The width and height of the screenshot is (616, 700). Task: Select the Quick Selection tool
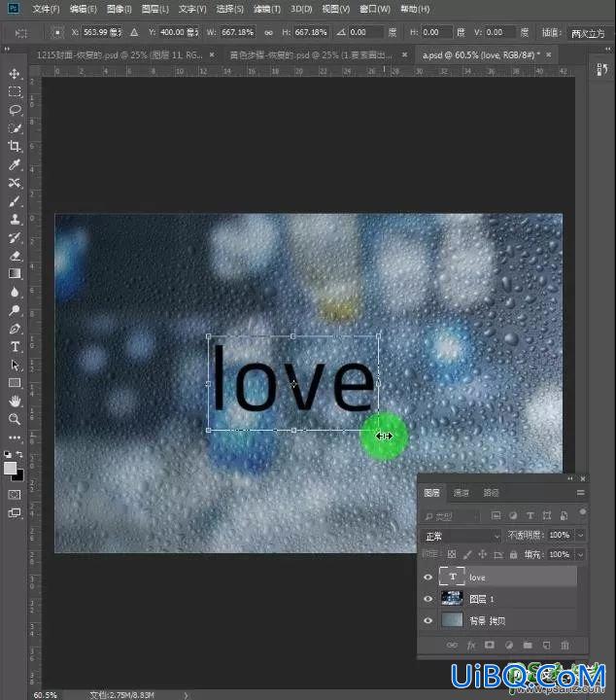click(x=15, y=128)
